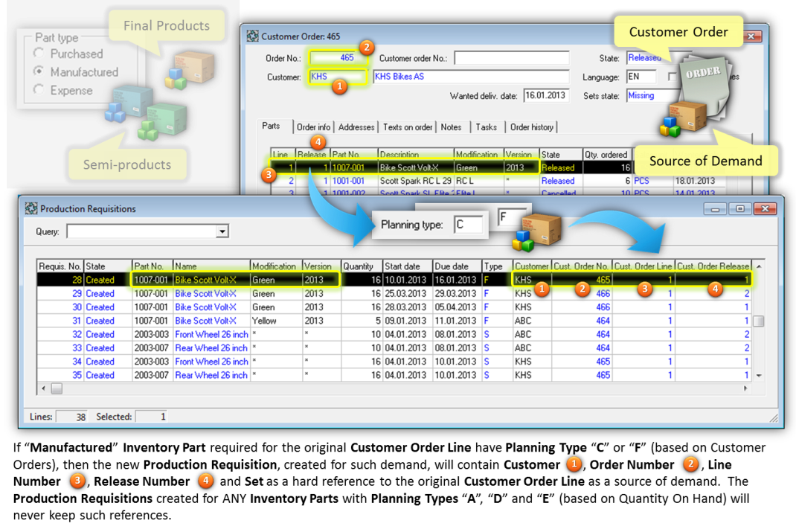Click the KHS Bikes AS customer name field

[x=471, y=77]
